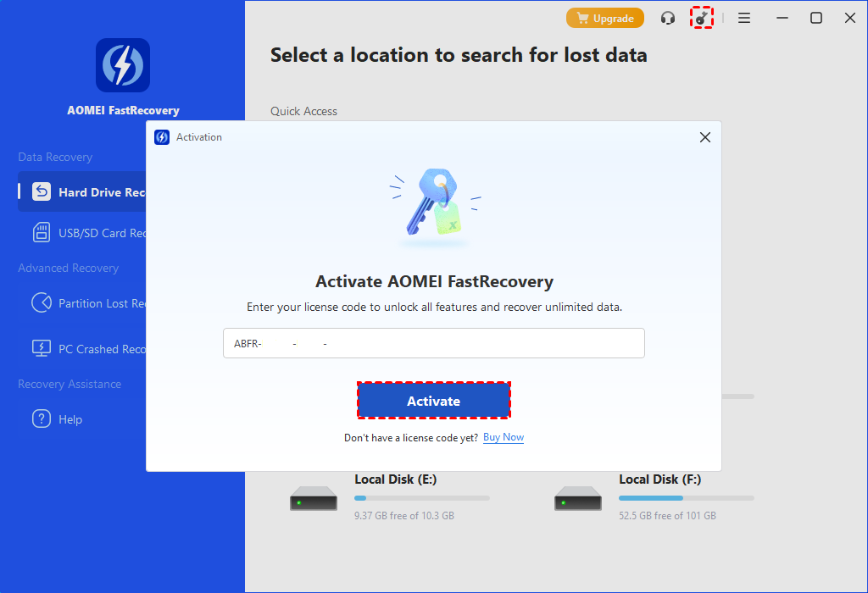This screenshot has height=593, width=868.
Task: Open the hamburger menu
Action: [x=744, y=19]
